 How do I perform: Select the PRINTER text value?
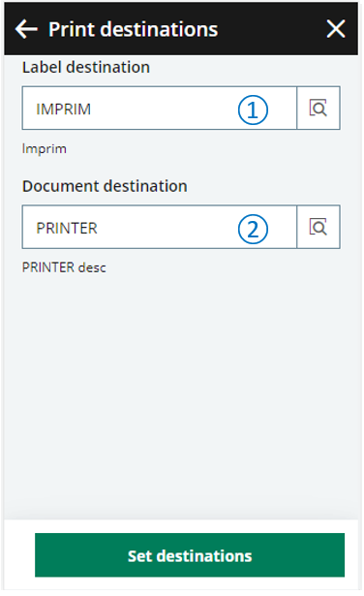(x=67, y=229)
